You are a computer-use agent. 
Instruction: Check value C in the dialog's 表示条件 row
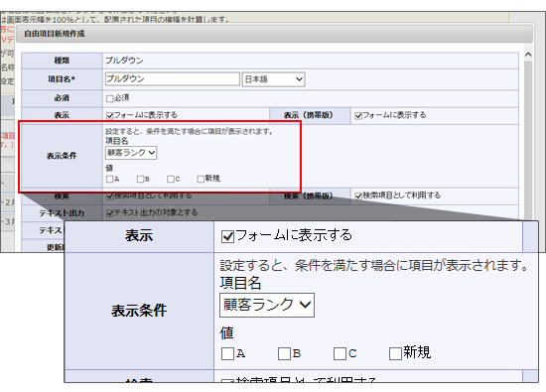click(171, 179)
